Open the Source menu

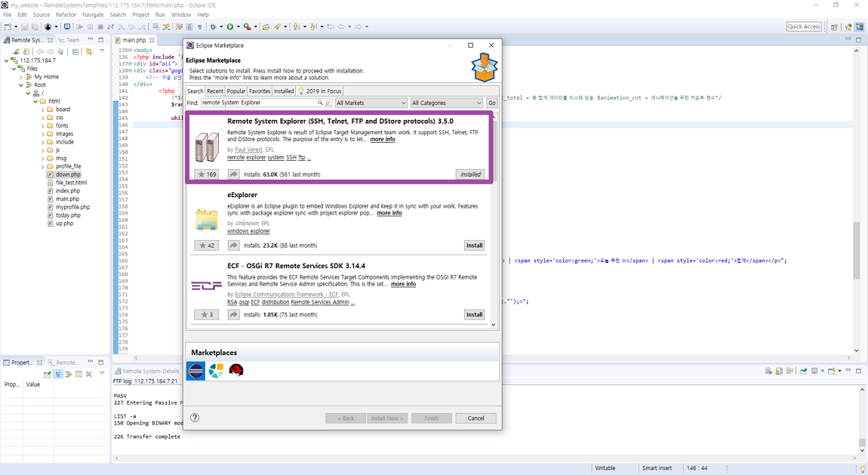pos(41,15)
